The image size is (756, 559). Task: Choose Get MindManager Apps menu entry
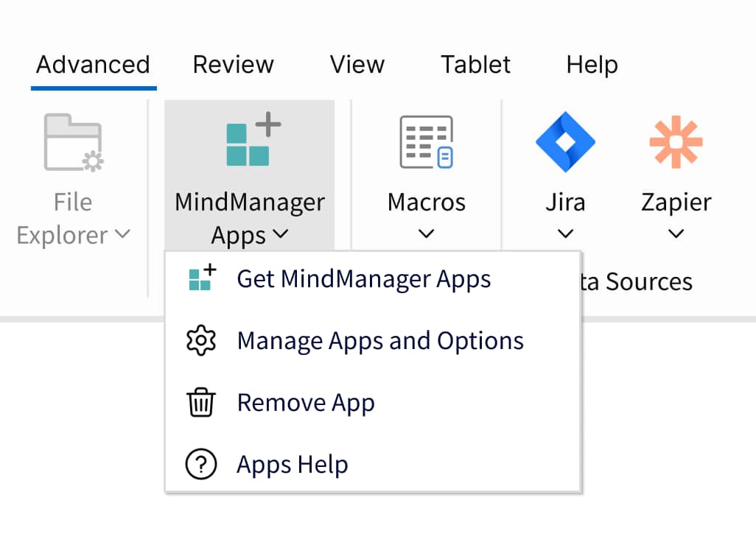(363, 279)
